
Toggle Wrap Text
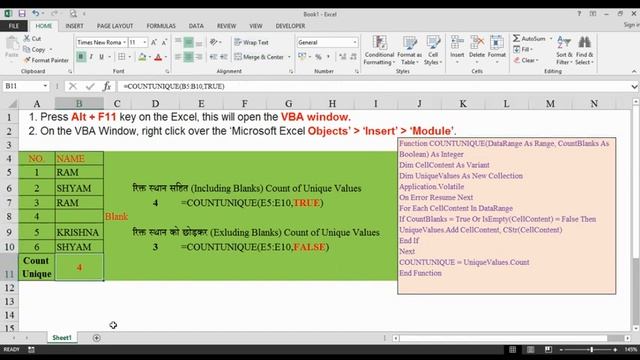(x=251, y=42)
